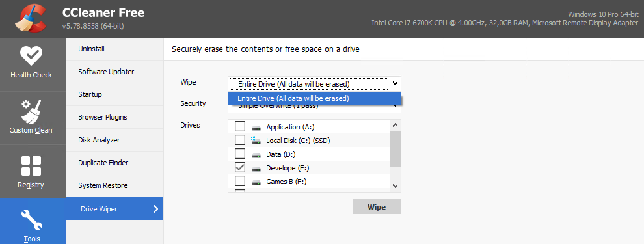This screenshot has height=244, width=644.
Task: Click the Develope (E:) drive icon
Action: coord(256,168)
